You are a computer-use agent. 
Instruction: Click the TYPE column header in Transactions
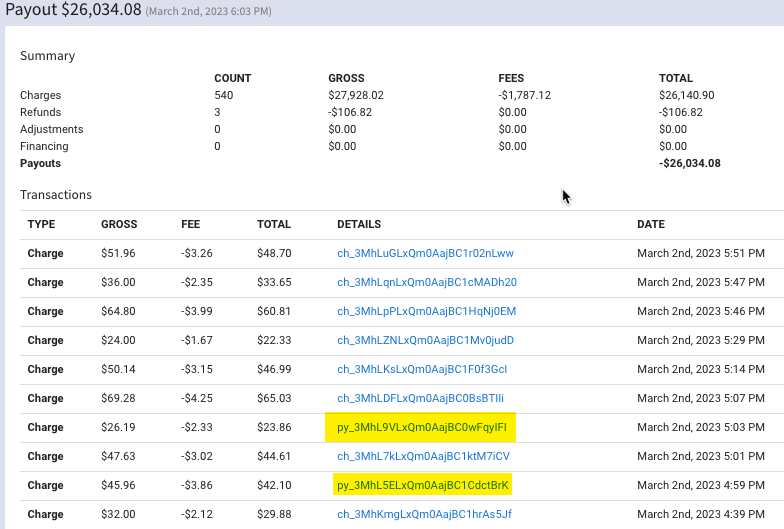coord(41,225)
